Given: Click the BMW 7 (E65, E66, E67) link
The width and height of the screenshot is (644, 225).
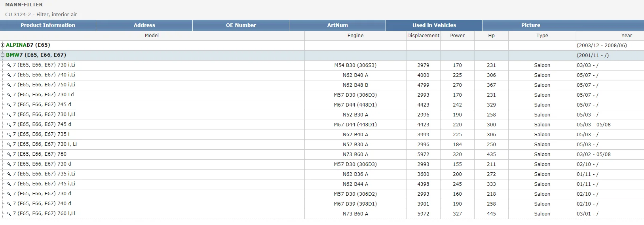Looking at the screenshot, I should [x=36, y=55].
